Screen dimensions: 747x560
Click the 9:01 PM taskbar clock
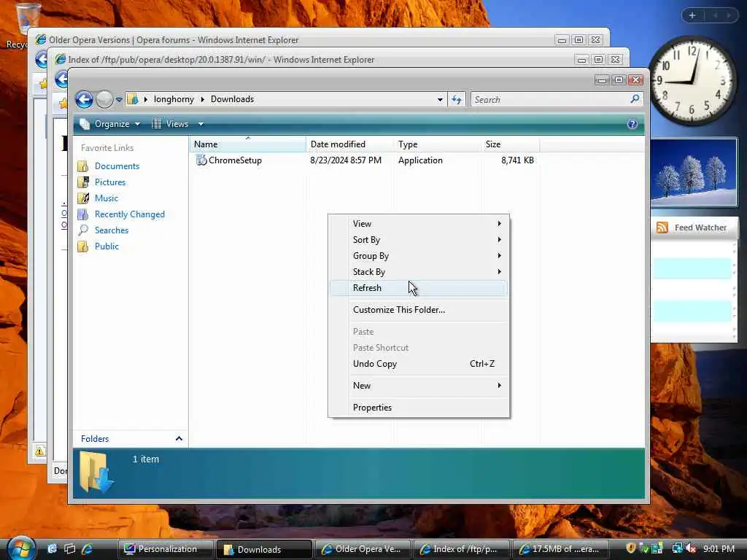pos(719,549)
